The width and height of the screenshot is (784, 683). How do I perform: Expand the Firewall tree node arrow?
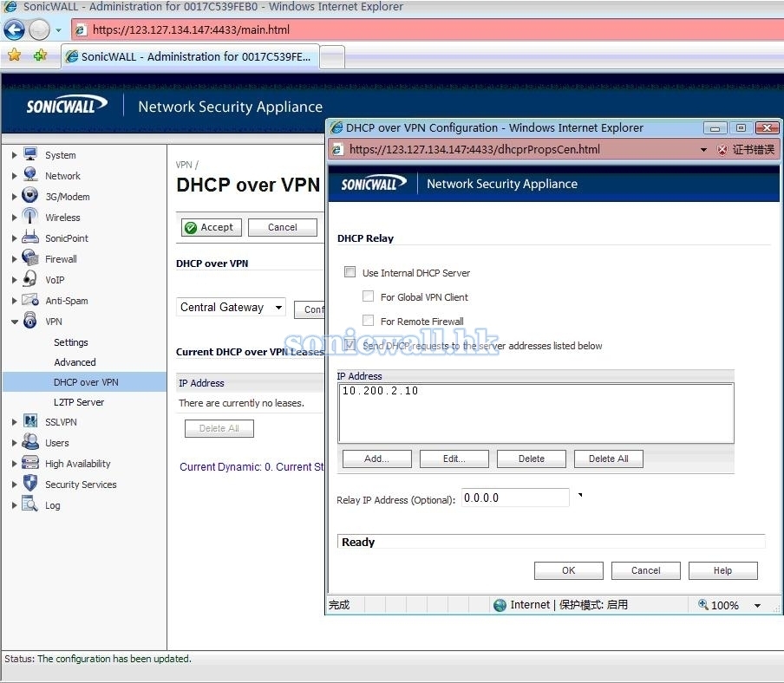15,259
